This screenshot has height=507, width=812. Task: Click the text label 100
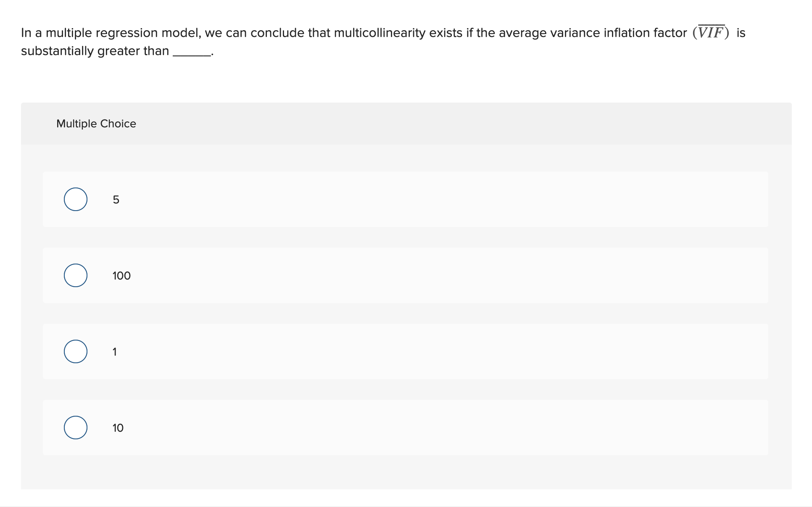[121, 275]
